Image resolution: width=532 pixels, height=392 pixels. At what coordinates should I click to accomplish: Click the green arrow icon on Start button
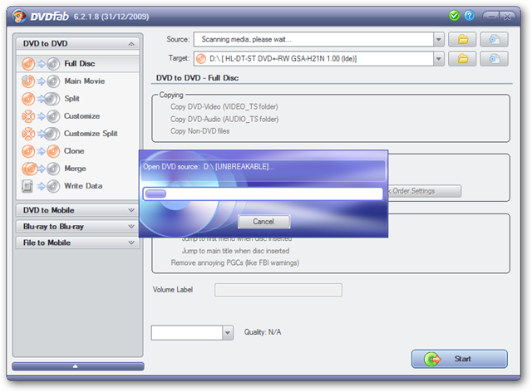(x=432, y=359)
